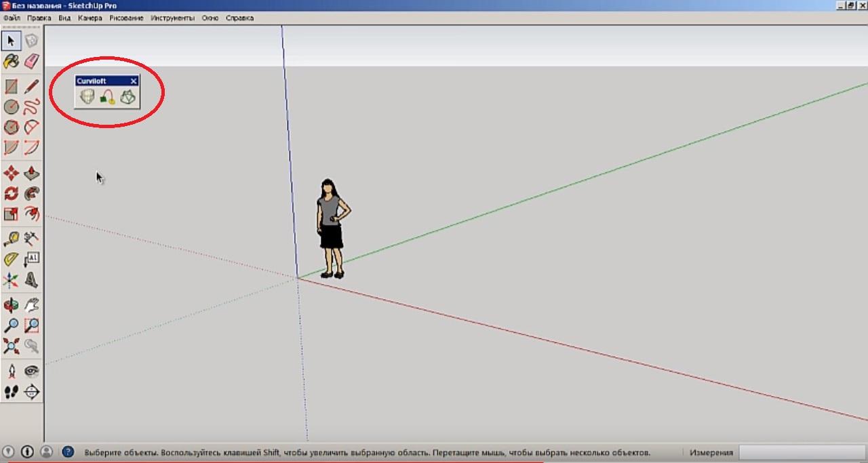Open the Файл menu
Screen dimensions: 868x463
click(12, 18)
